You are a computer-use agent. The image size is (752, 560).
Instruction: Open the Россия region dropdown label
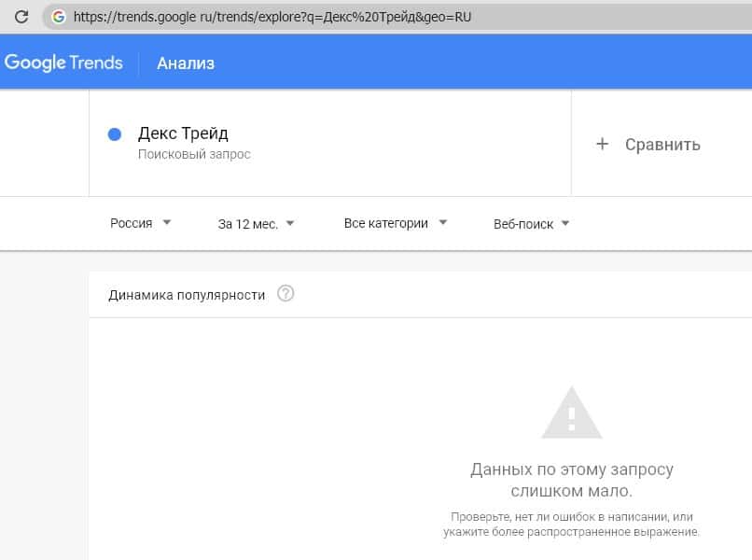tap(132, 223)
